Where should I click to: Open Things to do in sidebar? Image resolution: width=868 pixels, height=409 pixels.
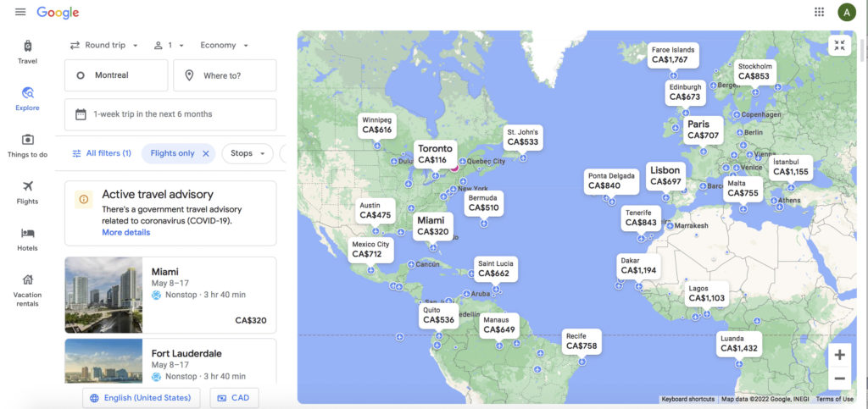(27, 146)
